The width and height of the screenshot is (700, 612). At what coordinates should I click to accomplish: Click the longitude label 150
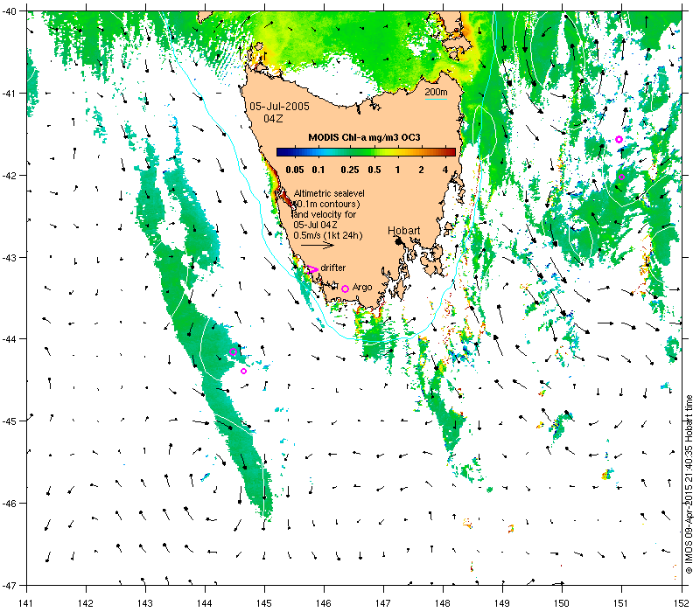click(562, 603)
